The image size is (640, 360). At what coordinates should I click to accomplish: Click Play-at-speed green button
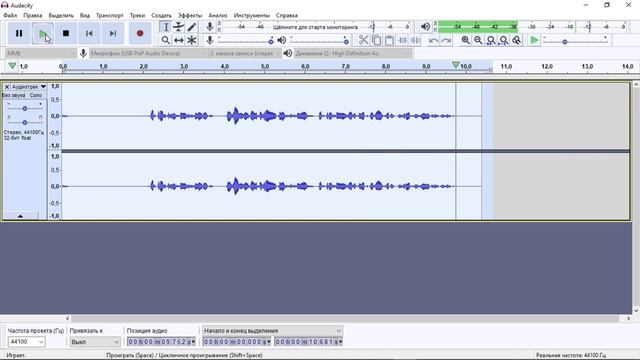(534, 40)
